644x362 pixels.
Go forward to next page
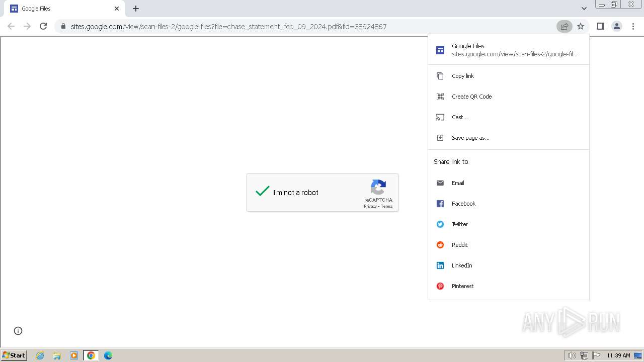pyautogui.click(x=27, y=26)
